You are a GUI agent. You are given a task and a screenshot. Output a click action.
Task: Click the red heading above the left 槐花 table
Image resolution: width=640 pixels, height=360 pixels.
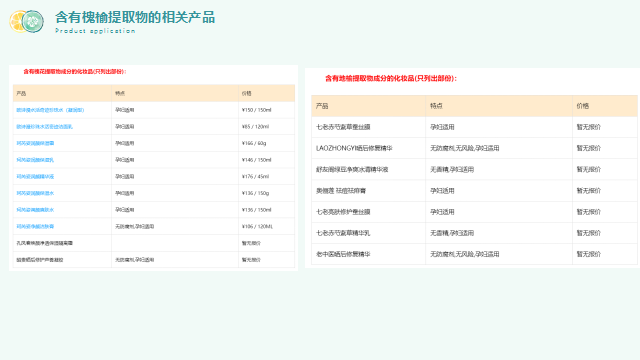[75, 71]
